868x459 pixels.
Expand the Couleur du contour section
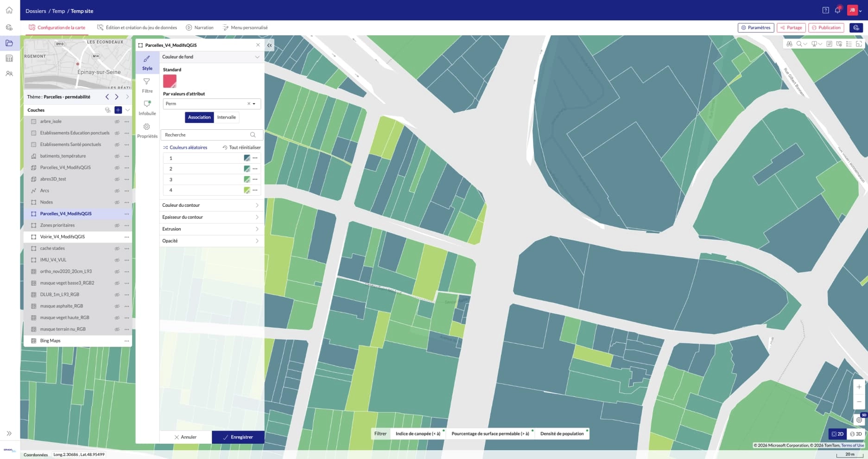tap(211, 205)
